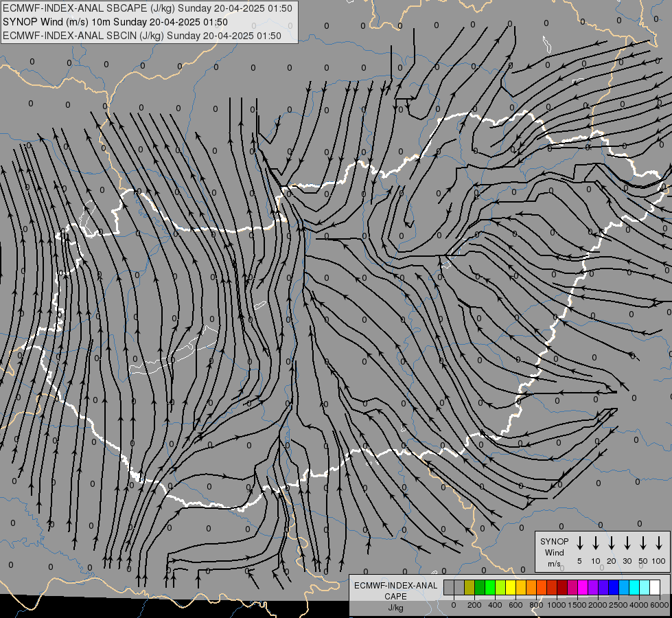
Task: Click the 1500 tick label on color scale
Action: coord(577,605)
